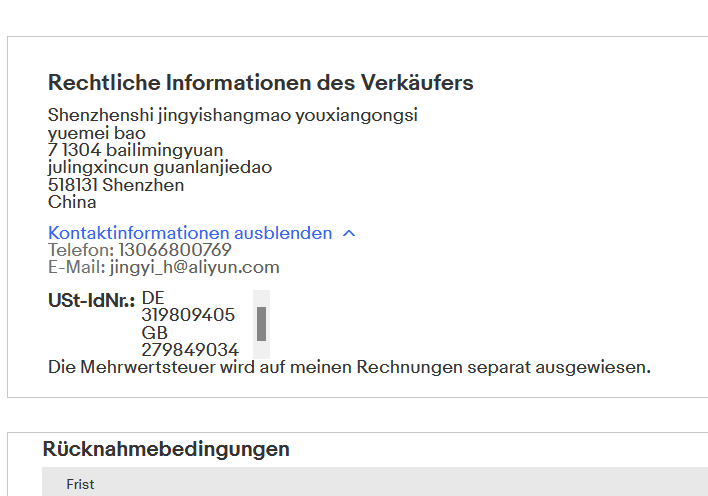
Task: Click the country text China
Action: (72, 202)
